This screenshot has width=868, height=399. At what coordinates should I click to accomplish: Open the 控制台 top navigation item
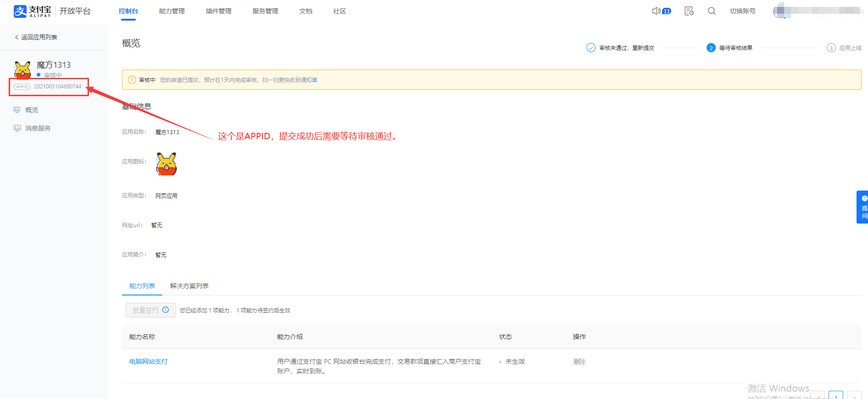pos(128,11)
